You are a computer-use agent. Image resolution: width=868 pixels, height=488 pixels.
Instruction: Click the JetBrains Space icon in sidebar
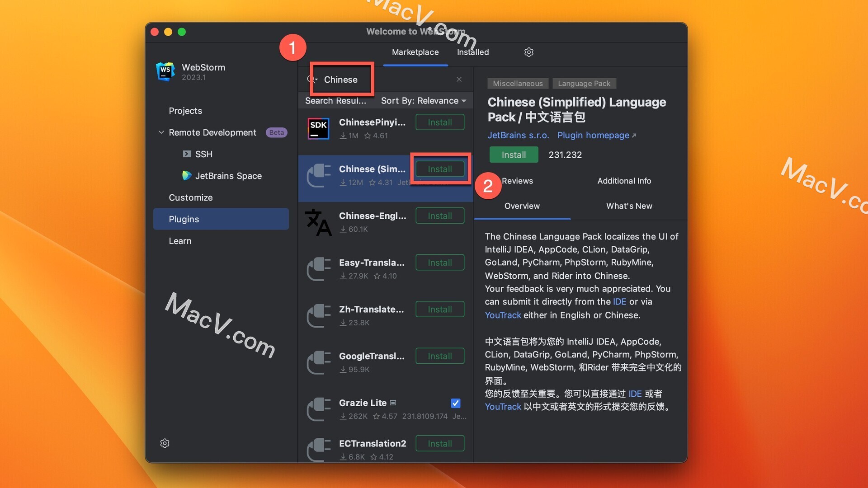185,176
